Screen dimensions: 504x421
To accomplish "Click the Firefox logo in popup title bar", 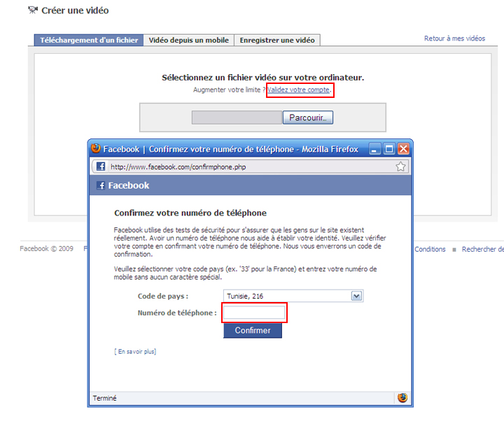I will 95,148.
